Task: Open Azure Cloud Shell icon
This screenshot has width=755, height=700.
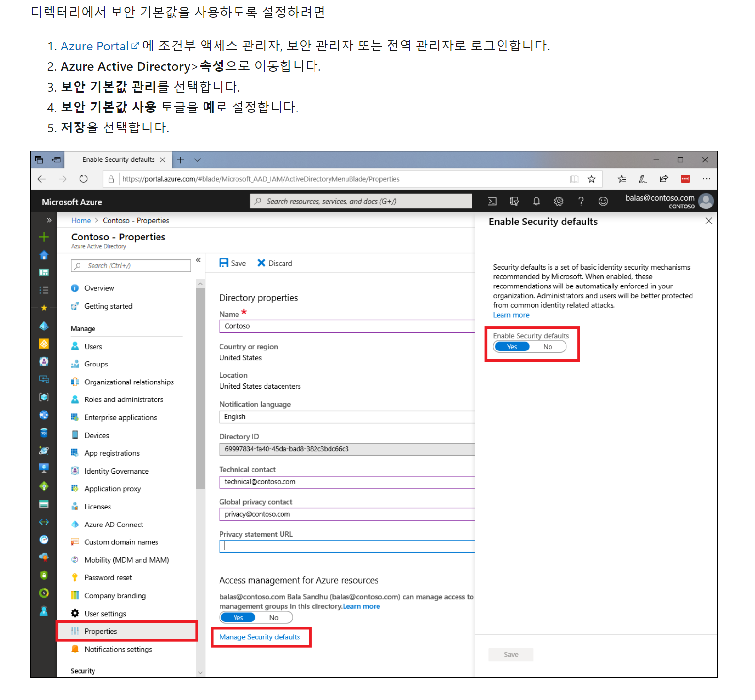Action: (492, 201)
